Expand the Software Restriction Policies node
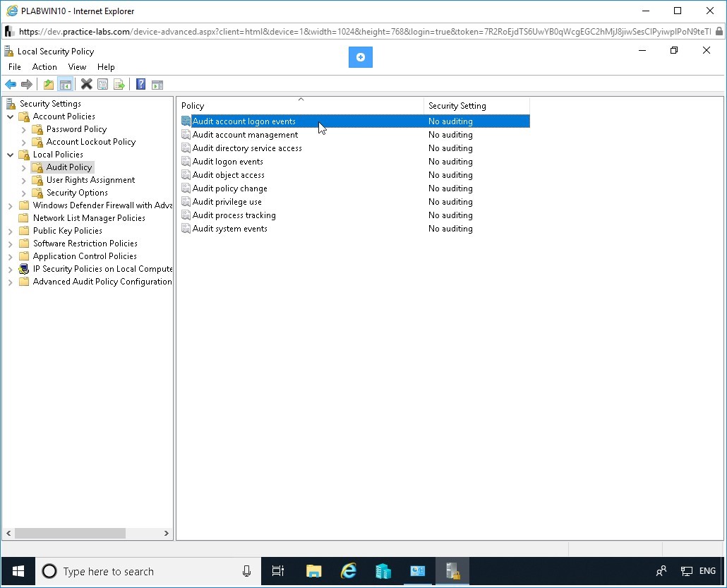The image size is (727, 588). pyautogui.click(x=10, y=244)
